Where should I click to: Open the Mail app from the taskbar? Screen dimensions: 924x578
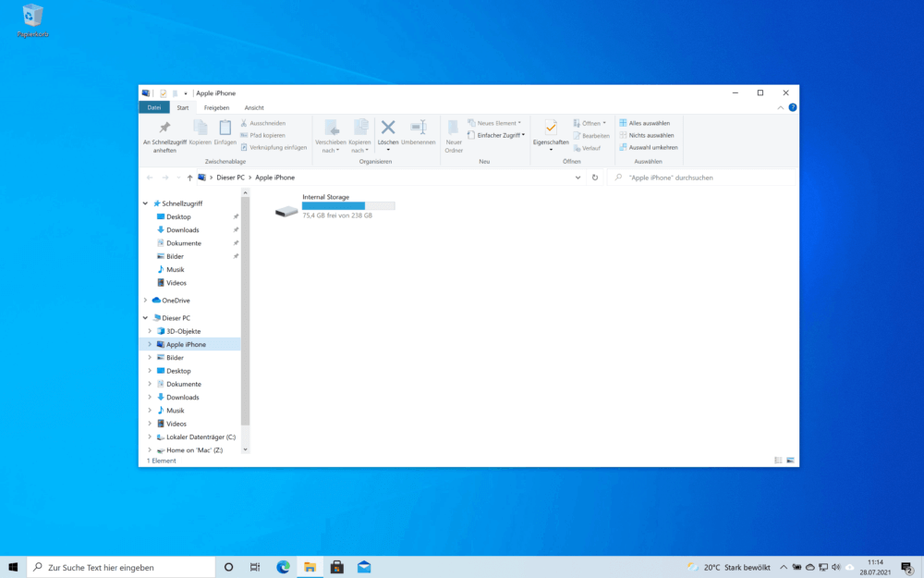[x=364, y=567]
